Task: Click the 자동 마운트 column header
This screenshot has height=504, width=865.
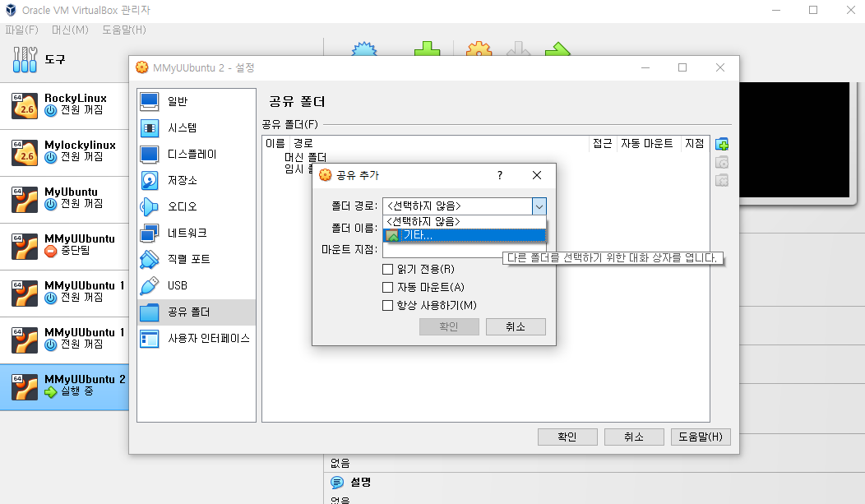Action: click(x=647, y=143)
